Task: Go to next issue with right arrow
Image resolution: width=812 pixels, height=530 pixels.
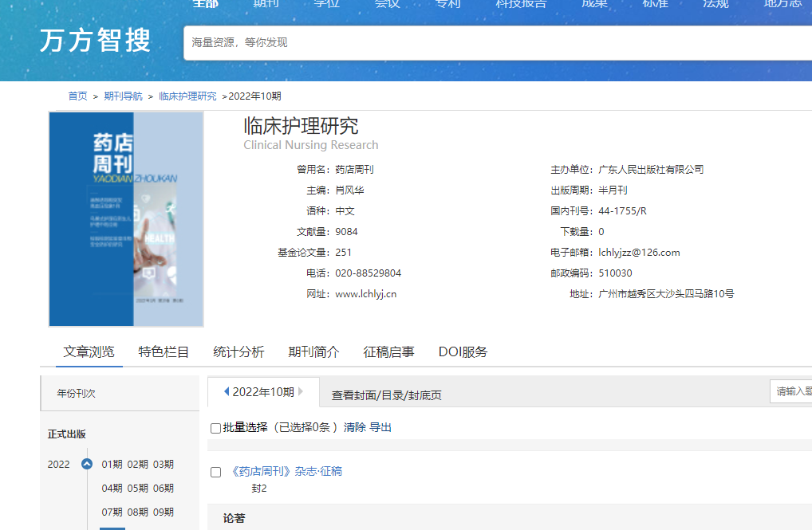Action: 301,391
